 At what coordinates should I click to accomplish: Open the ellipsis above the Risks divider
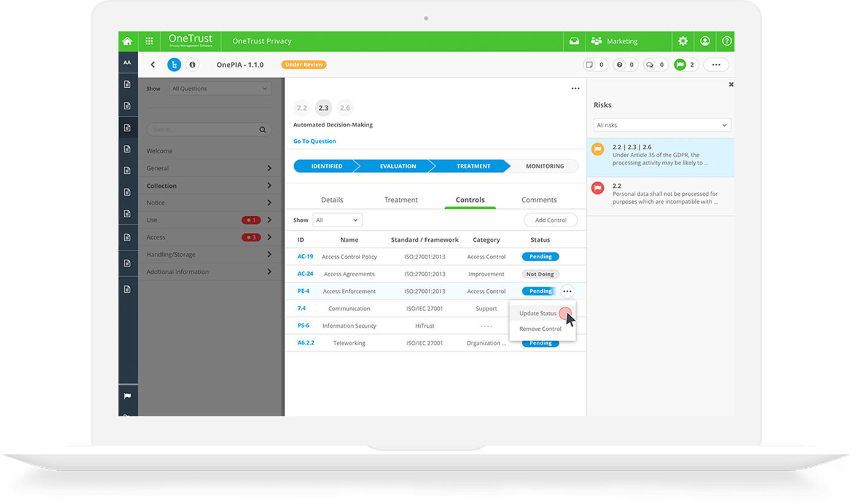click(576, 88)
